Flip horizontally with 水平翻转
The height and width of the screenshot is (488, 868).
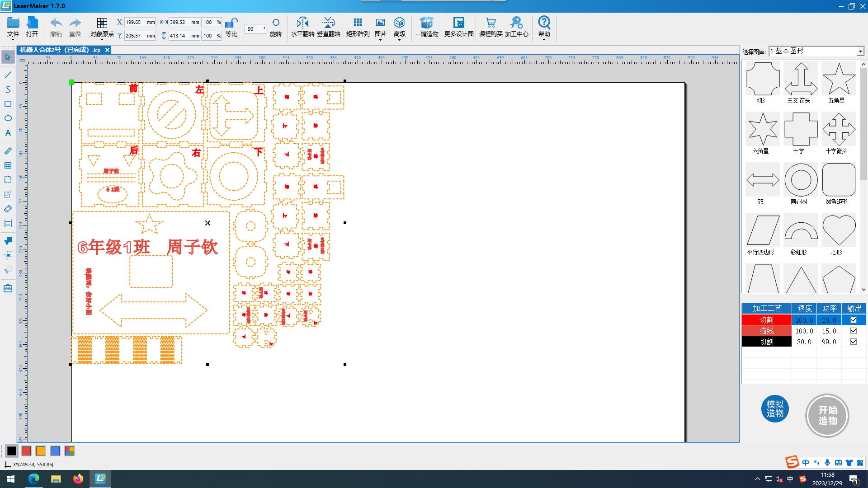point(302,27)
